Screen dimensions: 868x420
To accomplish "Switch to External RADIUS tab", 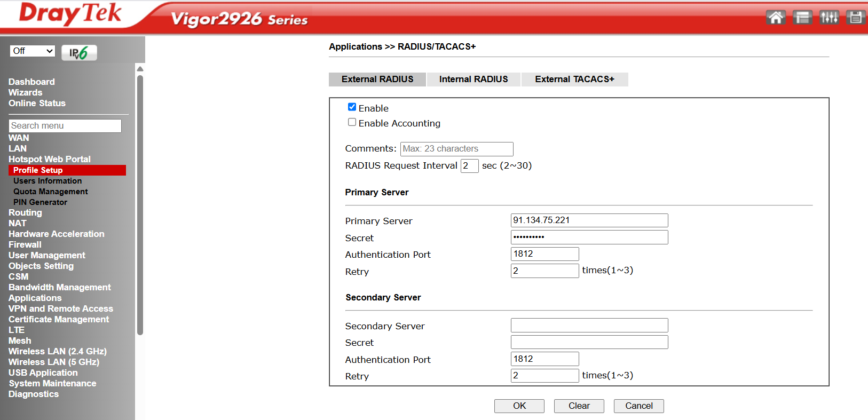I will [377, 79].
